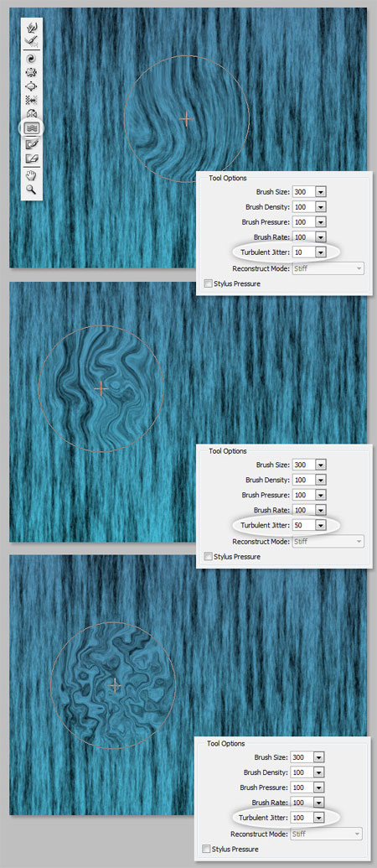Select the highlighted Turbulence tool

pos(32,127)
